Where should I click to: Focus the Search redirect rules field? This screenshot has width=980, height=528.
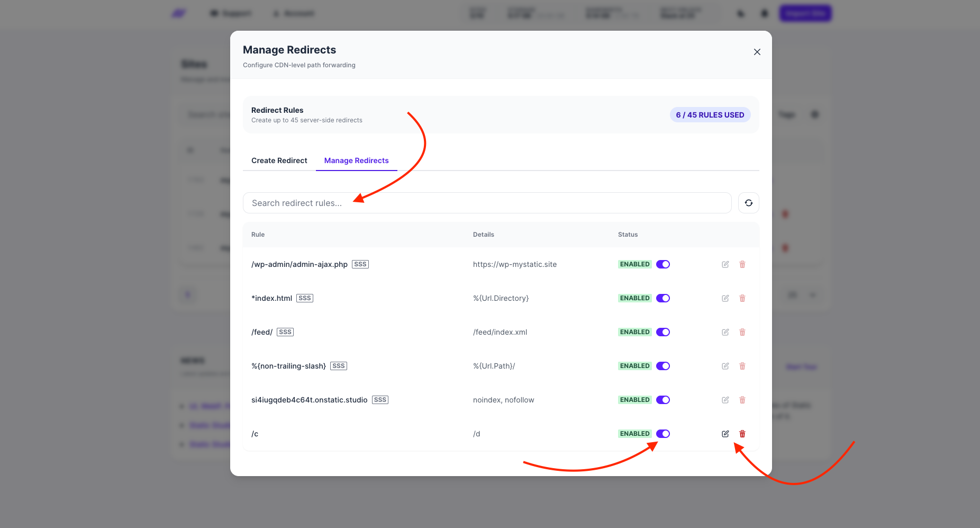tap(487, 203)
